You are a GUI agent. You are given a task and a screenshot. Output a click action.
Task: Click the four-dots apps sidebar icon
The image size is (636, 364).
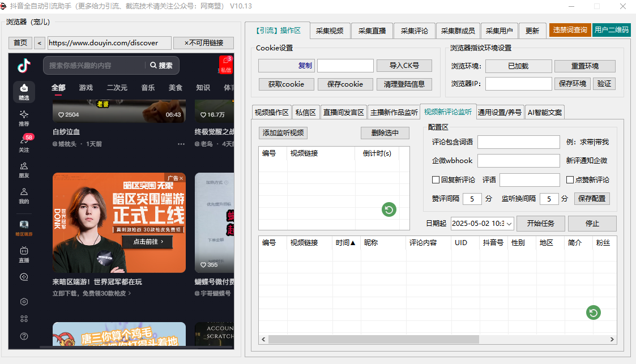[24, 319]
